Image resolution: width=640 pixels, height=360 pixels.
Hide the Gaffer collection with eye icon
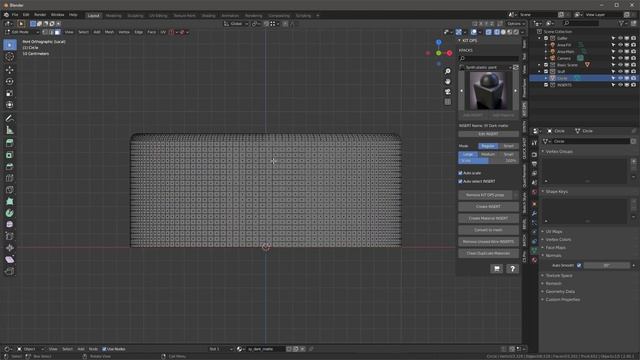[x=620, y=38]
